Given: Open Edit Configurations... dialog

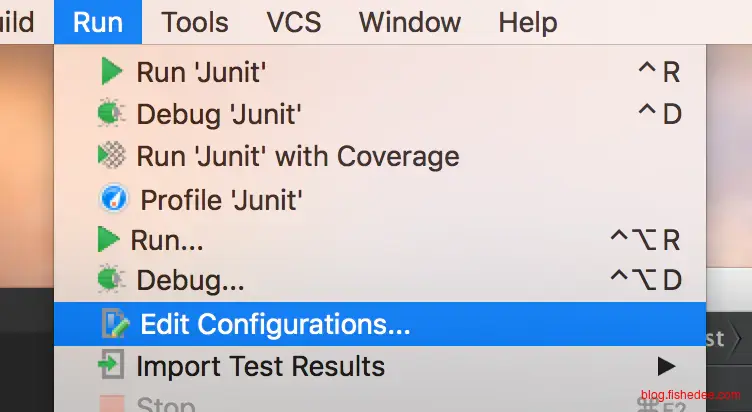Looking at the screenshot, I should pos(275,324).
